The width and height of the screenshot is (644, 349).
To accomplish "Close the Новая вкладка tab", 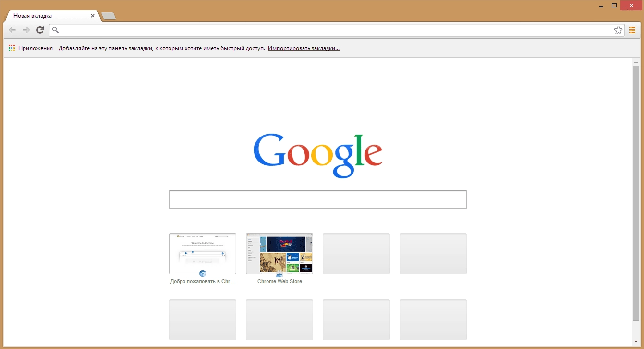I will point(93,16).
